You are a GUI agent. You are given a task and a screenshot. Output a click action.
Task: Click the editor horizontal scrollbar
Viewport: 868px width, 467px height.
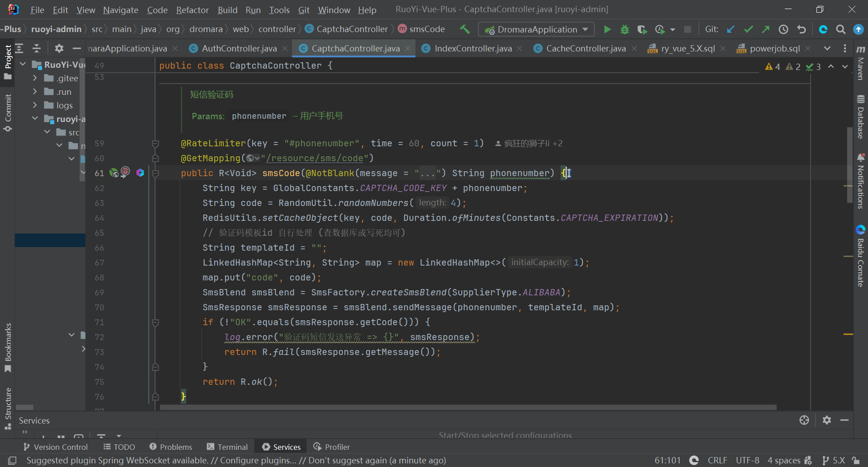pos(468,407)
